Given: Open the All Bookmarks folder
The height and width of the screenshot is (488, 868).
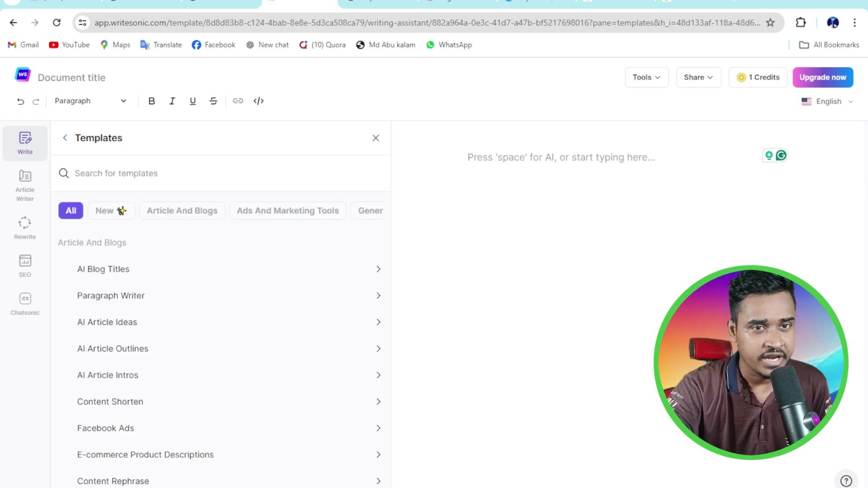Looking at the screenshot, I should click(x=829, y=45).
